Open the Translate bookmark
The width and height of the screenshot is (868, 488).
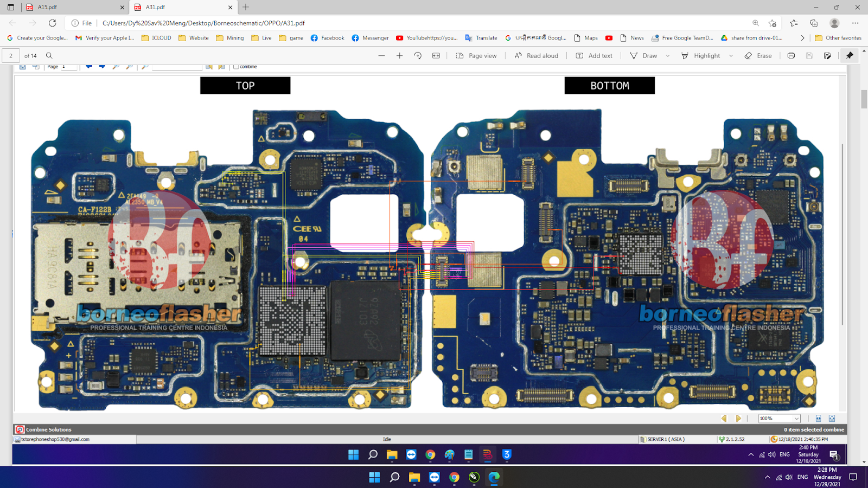pos(481,38)
